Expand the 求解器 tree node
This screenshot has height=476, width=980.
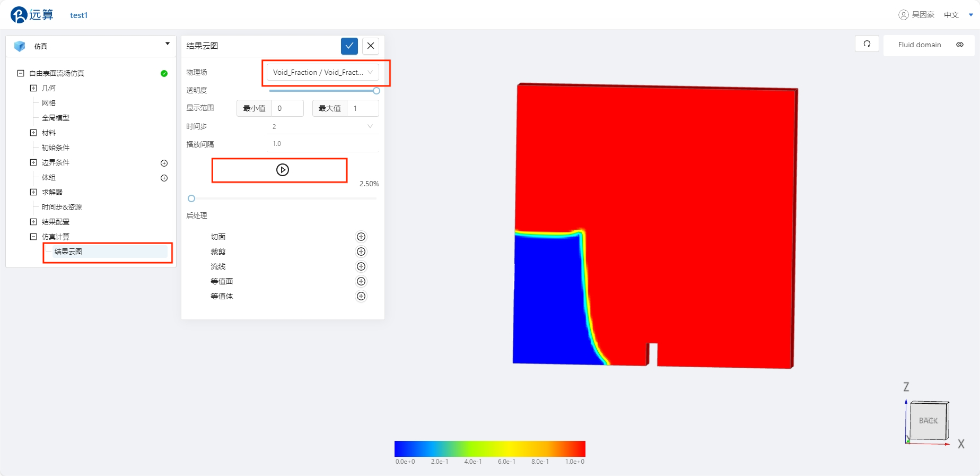pyautogui.click(x=33, y=192)
